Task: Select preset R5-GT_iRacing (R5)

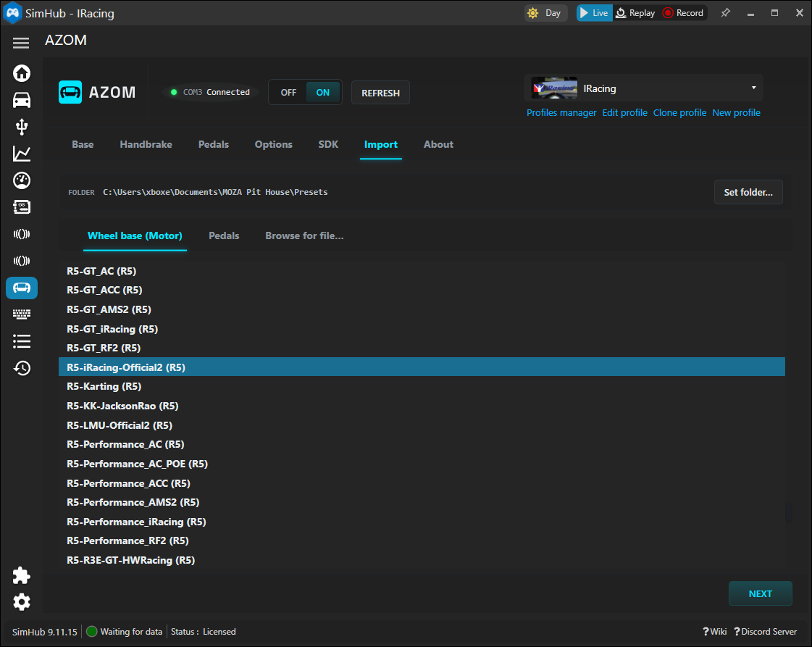Action: [422, 329]
